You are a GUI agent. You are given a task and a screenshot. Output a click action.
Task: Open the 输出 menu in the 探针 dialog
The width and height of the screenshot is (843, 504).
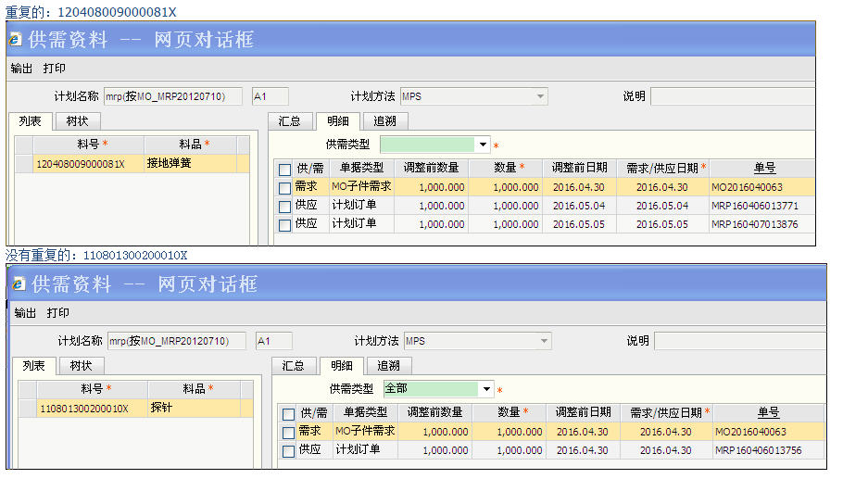tap(25, 313)
